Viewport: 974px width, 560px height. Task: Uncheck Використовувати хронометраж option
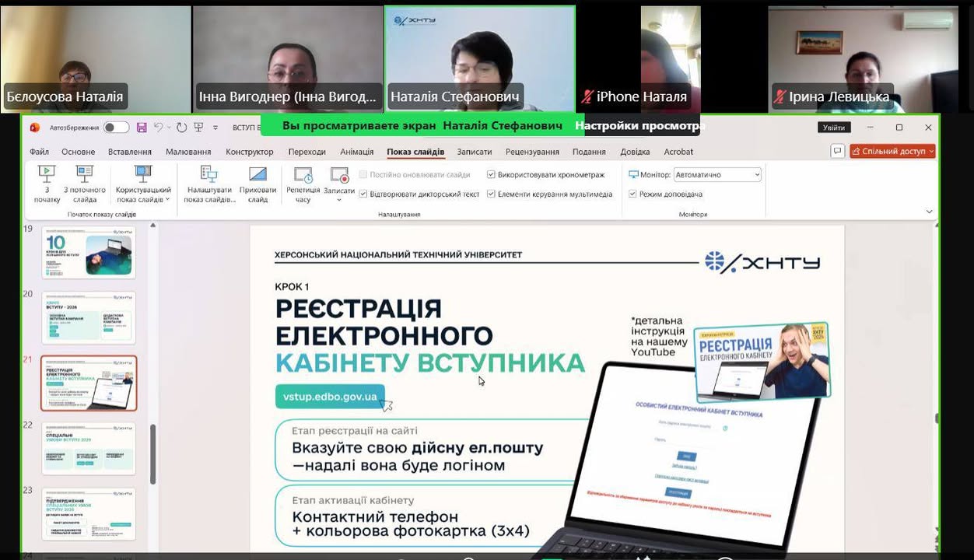[x=491, y=175]
